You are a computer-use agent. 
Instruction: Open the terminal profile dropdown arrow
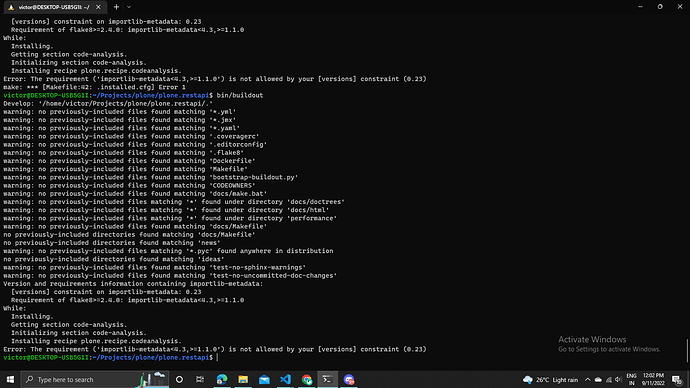click(129, 7)
